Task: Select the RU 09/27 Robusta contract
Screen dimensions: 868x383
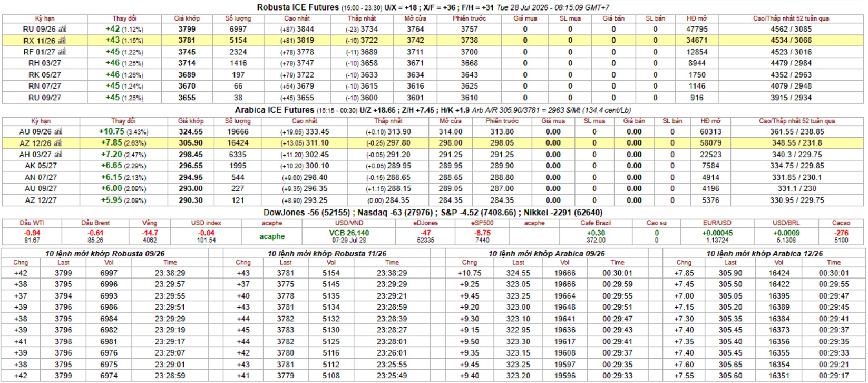Action: [45, 98]
